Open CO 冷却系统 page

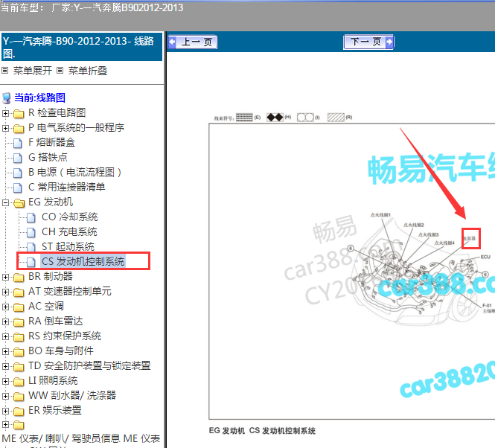[70, 217]
